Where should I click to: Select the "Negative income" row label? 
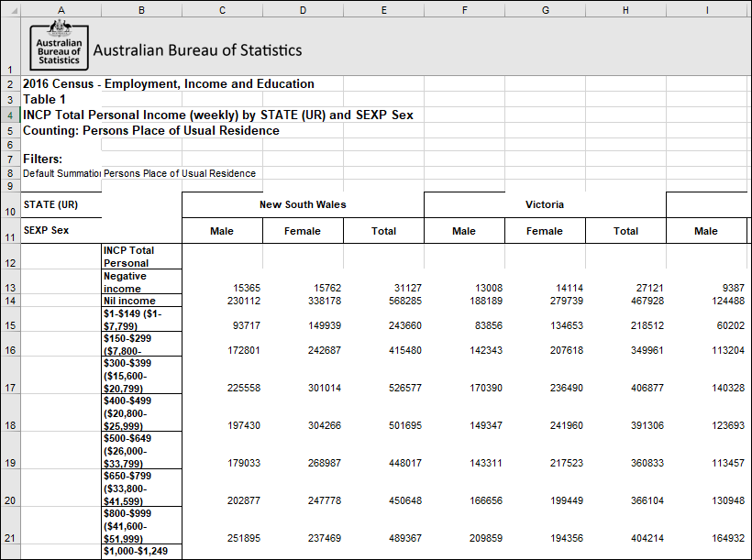tap(141, 281)
